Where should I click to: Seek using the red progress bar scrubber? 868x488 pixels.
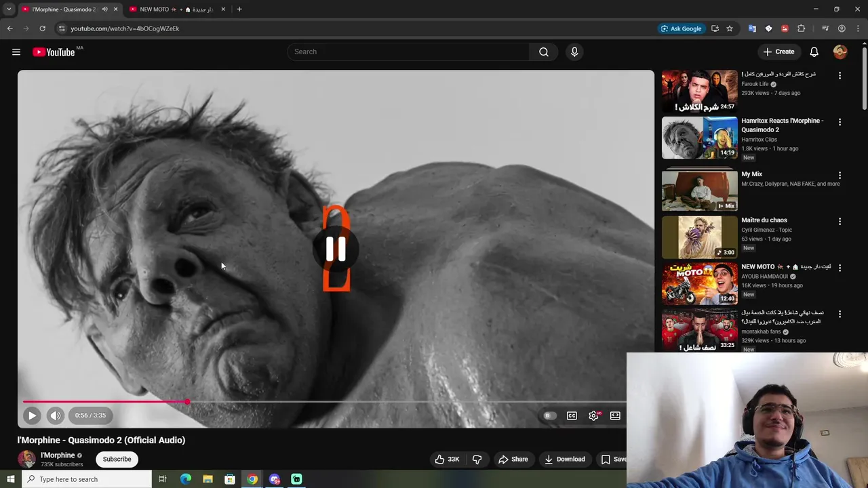(x=187, y=402)
